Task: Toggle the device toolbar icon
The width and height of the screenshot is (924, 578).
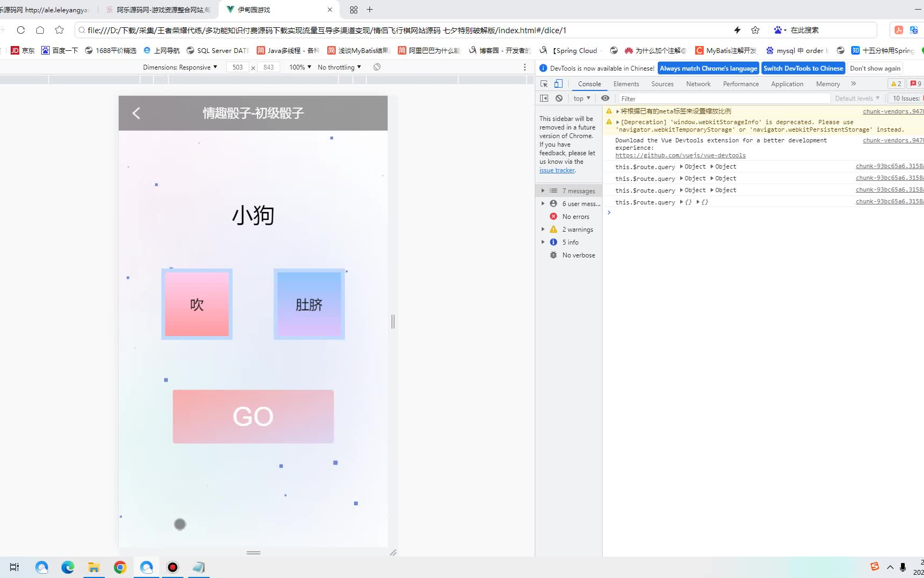Action: (x=558, y=83)
